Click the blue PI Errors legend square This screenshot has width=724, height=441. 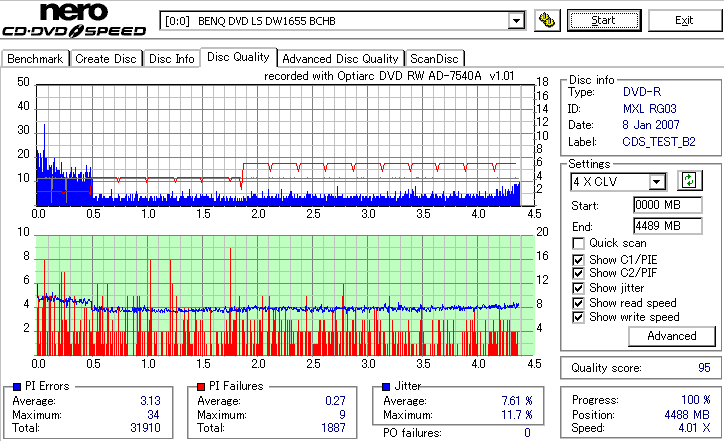click(17, 387)
